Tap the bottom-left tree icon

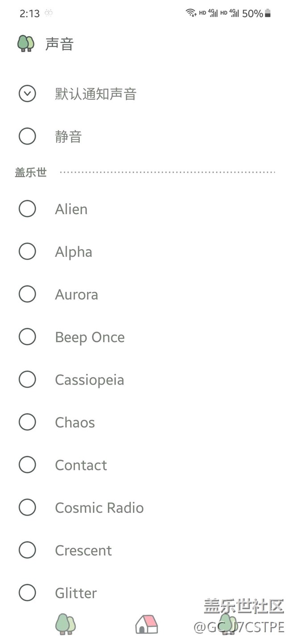pos(66,624)
